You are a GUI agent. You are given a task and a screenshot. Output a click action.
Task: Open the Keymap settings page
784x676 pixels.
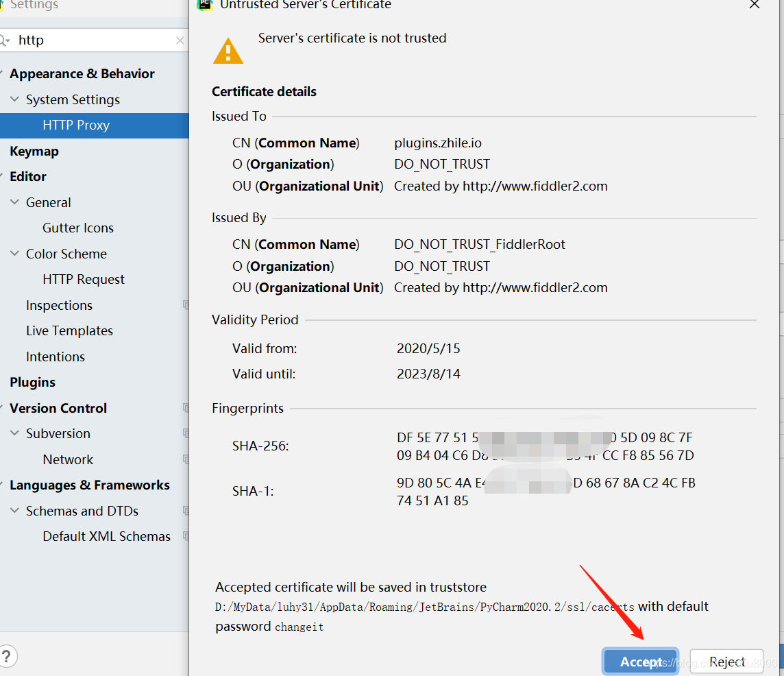click(34, 151)
